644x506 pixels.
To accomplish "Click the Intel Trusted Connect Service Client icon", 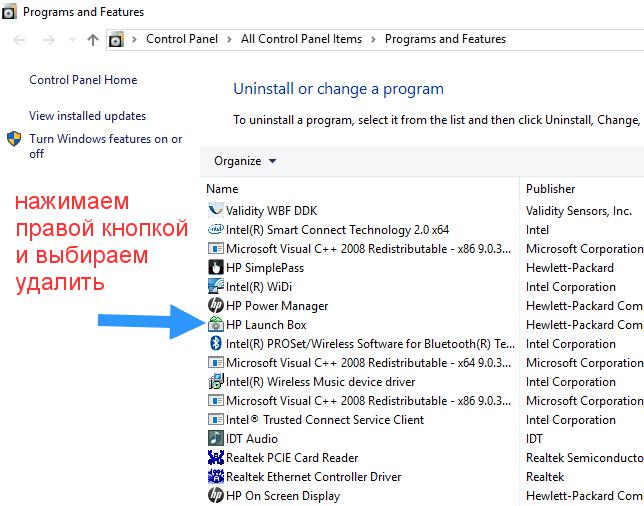I will 216,419.
